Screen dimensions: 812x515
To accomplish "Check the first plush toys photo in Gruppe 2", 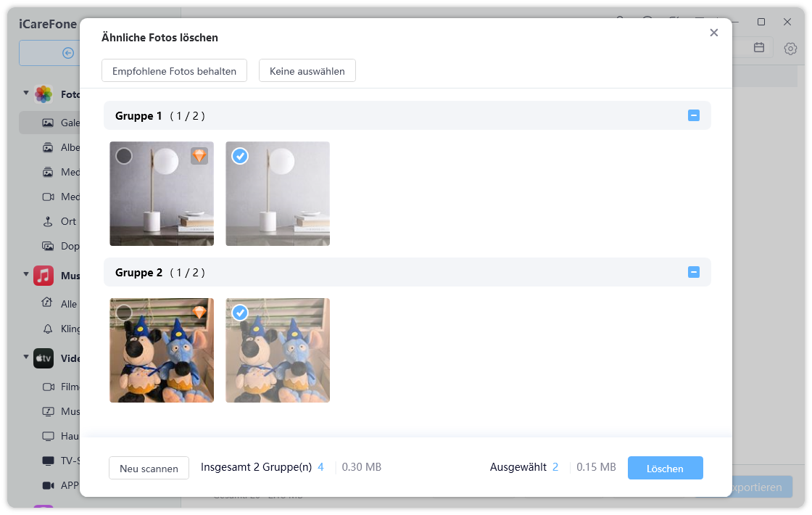I will click(124, 313).
